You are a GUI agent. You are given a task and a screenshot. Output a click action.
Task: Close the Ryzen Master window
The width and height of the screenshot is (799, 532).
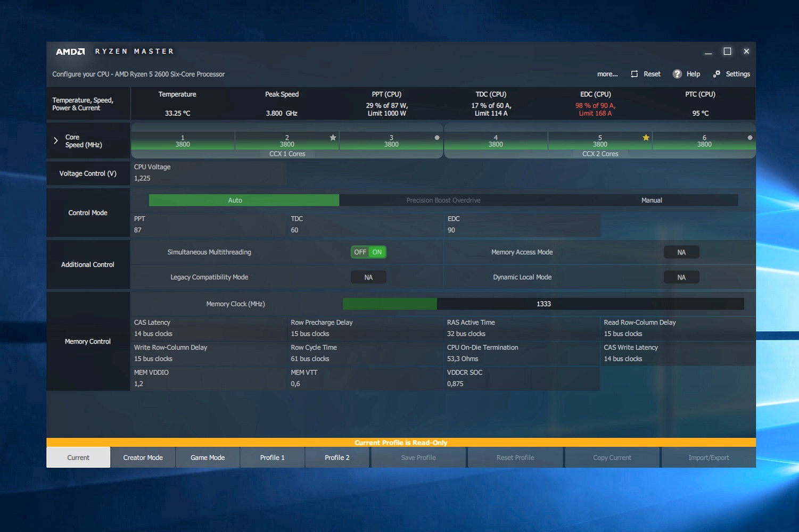click(x=746, y=51)
